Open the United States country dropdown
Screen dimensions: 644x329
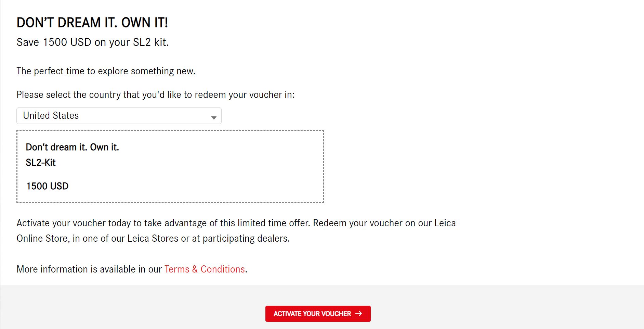point(119,116)
